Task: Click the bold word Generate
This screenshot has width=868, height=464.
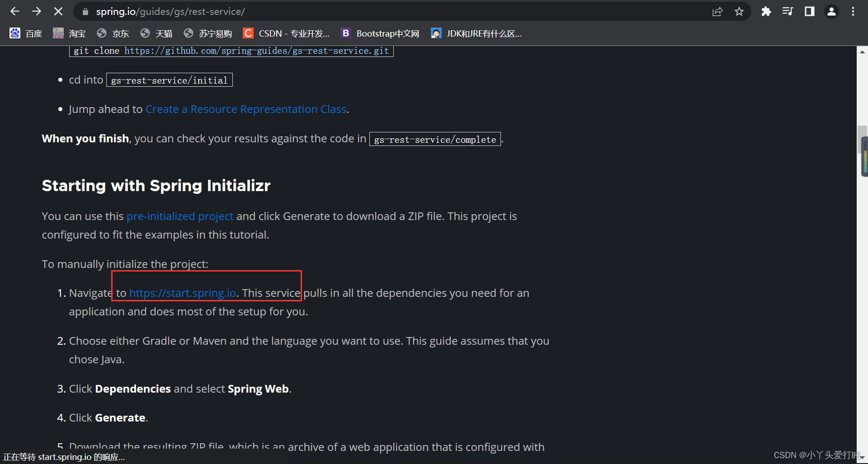Action: (x=120, y=418)
